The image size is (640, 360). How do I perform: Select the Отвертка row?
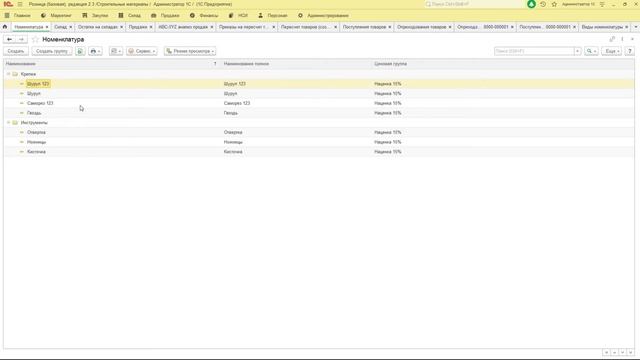tap(319, 132)
